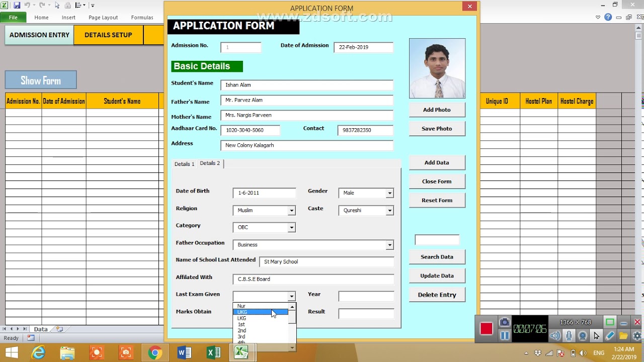The width and height of the screenshot is (644, 362).
Task: Click the Add Data button
Action: click(437, 162)
